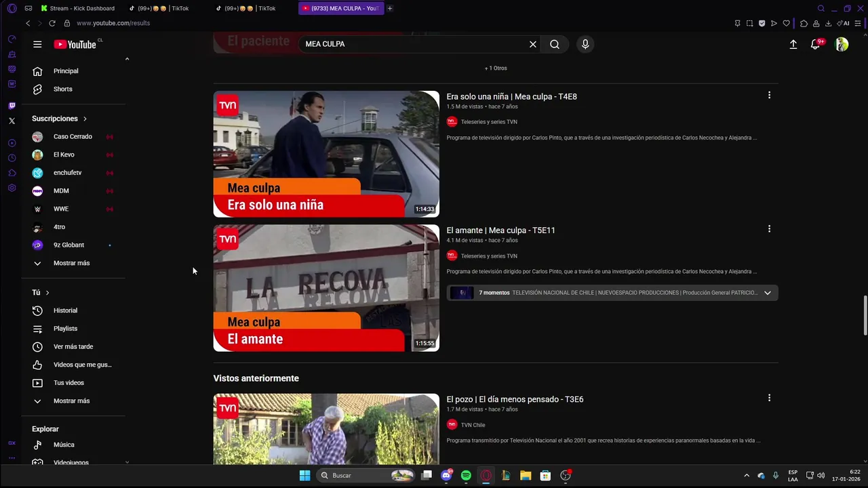The height and width of the screenshot is (488, 868).
Task: Clear the MEA CULPA search text
Action: [533, 44]
